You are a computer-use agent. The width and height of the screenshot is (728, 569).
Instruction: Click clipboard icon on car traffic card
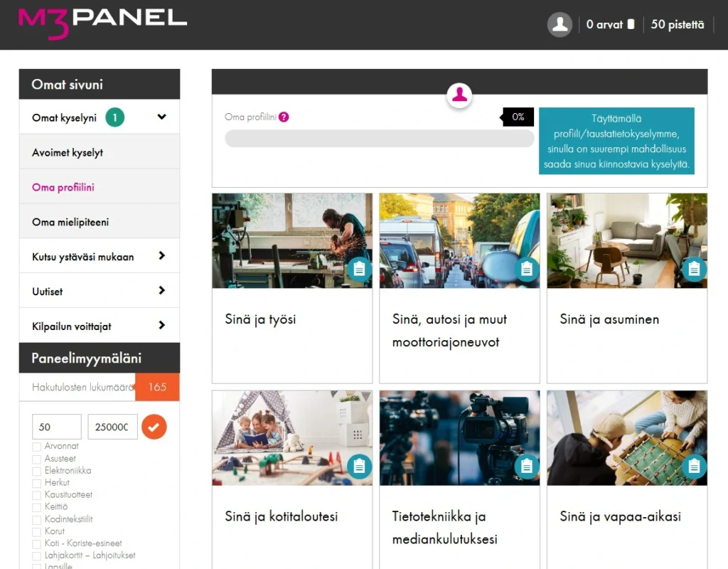[527, 269]
